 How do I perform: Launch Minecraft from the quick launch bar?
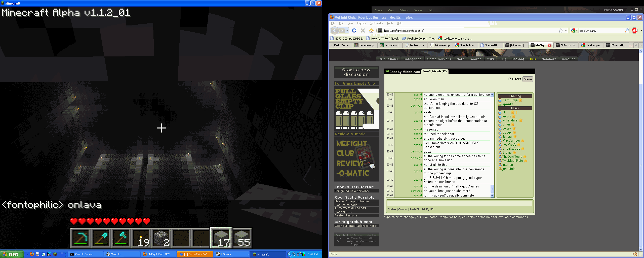pos(55,254)
